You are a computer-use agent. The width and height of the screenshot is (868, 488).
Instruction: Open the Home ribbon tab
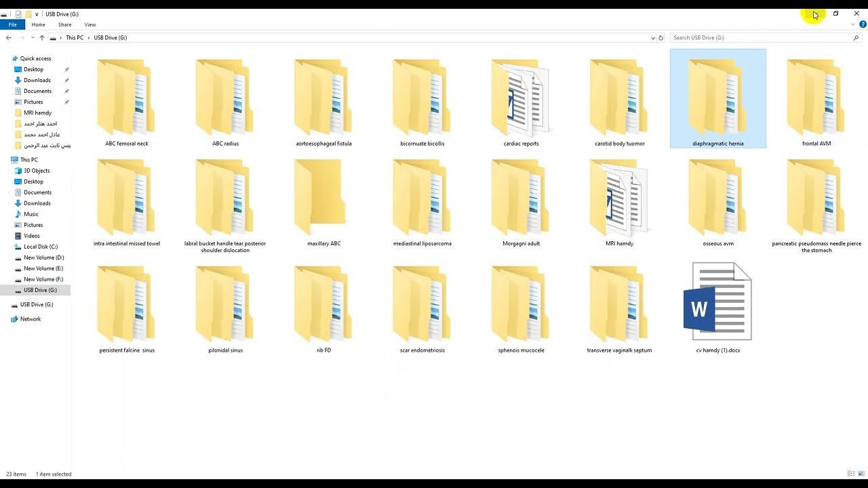point(38,24)
